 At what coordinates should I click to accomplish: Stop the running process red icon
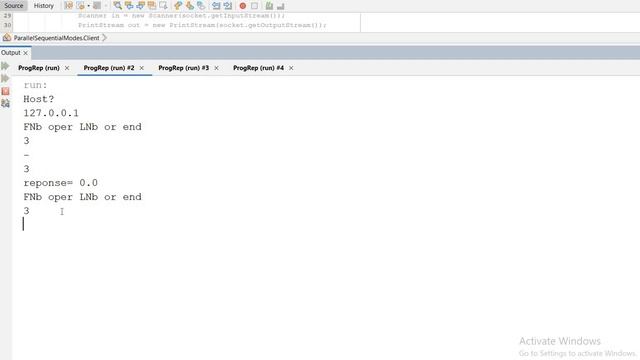point(5,91)
